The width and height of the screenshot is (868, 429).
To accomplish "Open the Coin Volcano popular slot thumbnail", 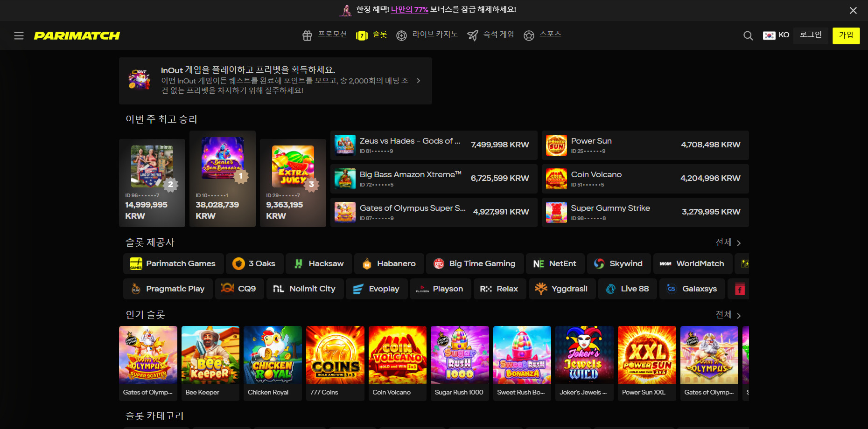I will pyautogui.click(x=397, y=355).
